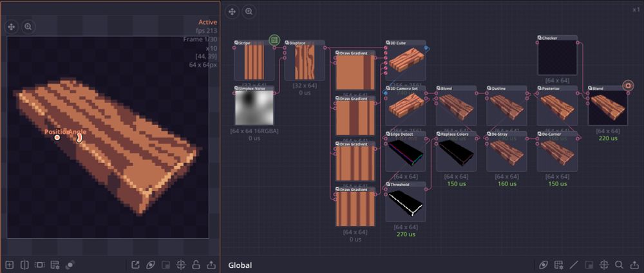Click the red circle icon on the final Blend node
The height and width of the screenshot is (273, 644).
pos(627,86)
